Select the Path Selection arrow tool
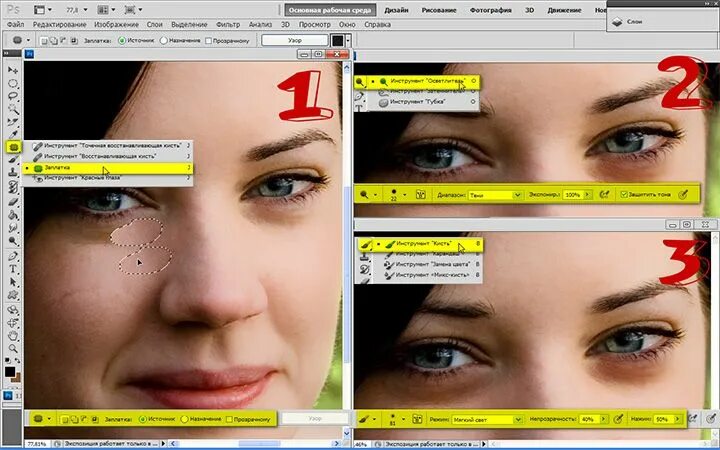Image resolution: width=720 pixels, height=450 pixels. pos(13,282)
